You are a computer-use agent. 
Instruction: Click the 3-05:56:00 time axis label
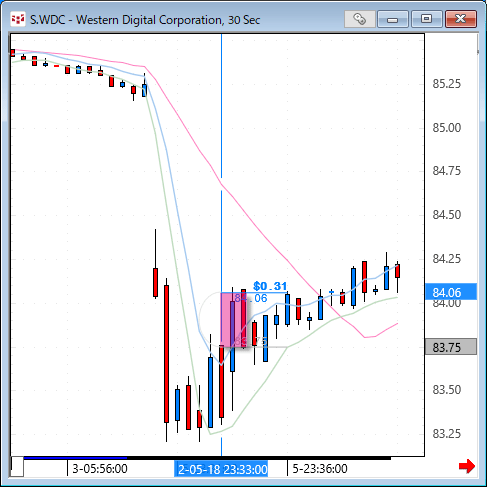[100, 468]
